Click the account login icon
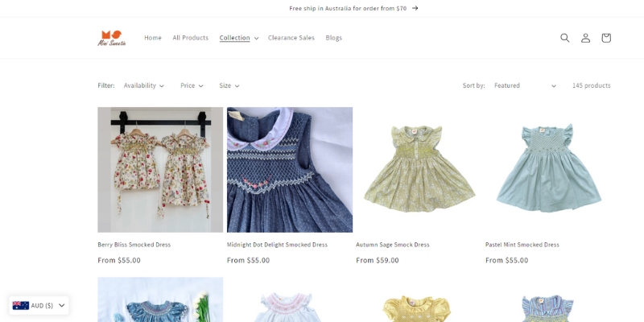This screenshot has height=322, width=644. [585, 38]
